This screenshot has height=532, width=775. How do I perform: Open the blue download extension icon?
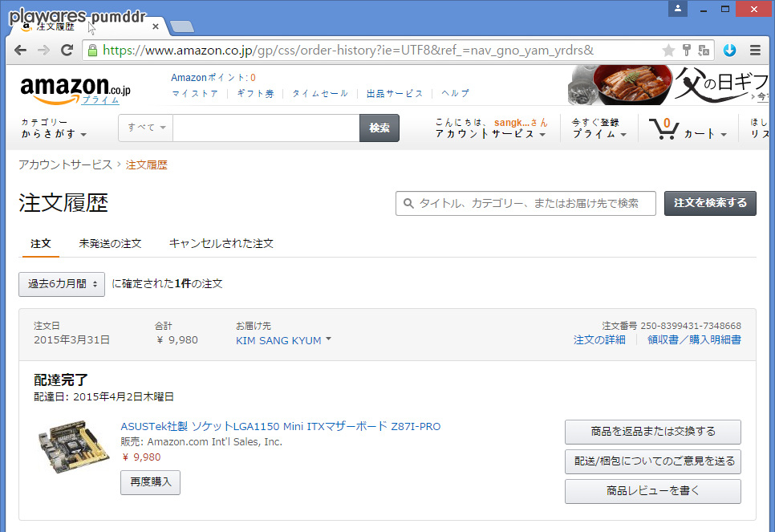pyautogui.click(x=729, y=50)
